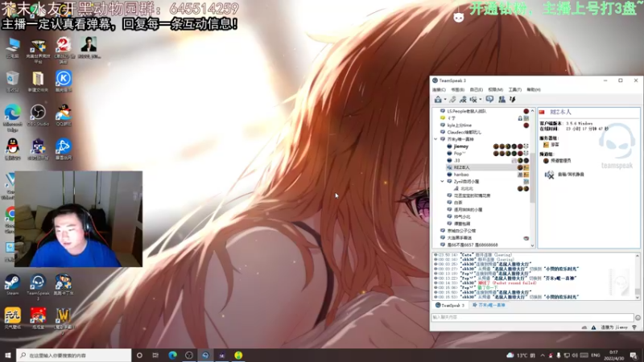Viewport: 644px width, 362px height.
Task: Click the Windows Start button
Action: tap(8, 356)
